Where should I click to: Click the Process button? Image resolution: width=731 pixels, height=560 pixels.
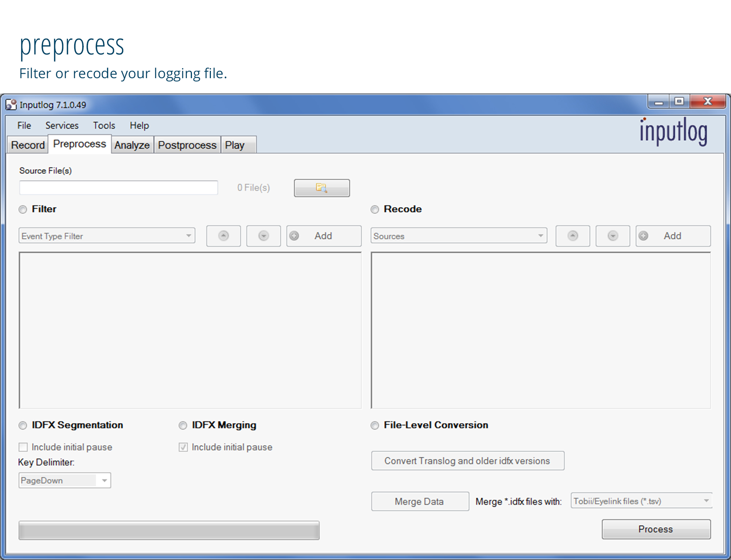(656, 529)
